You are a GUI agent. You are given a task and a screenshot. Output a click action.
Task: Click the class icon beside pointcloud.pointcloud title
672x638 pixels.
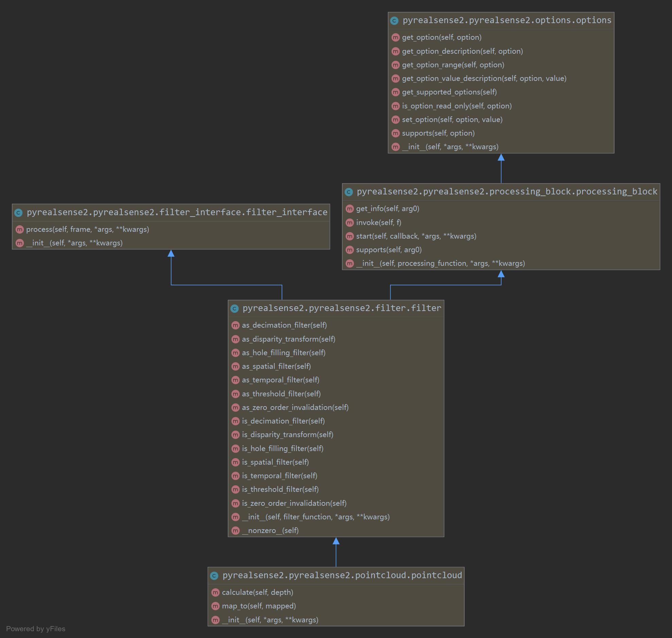(x=214, y=576)
